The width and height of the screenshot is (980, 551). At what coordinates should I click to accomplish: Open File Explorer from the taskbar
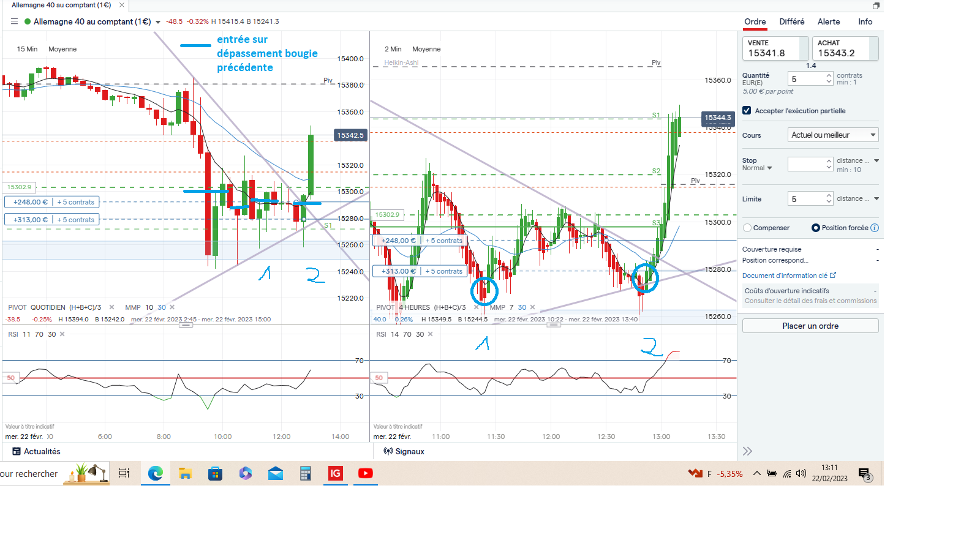[x=185, y=473]
